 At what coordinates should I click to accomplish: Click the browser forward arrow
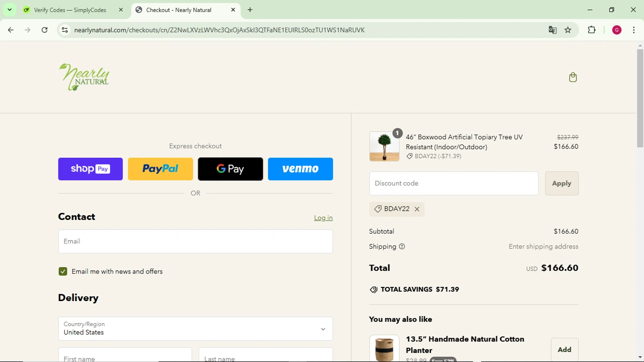coord(27,30)
